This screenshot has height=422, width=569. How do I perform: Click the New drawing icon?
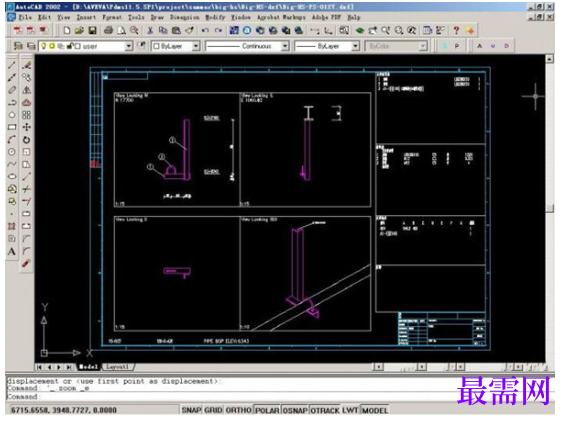pyautogui.click(x=66, y=30)
